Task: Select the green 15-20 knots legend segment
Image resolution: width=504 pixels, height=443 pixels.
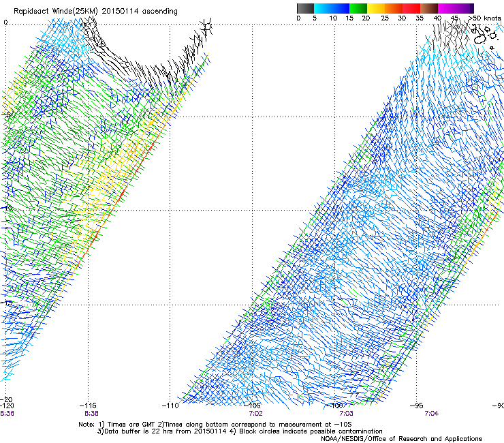Action: 358,8
